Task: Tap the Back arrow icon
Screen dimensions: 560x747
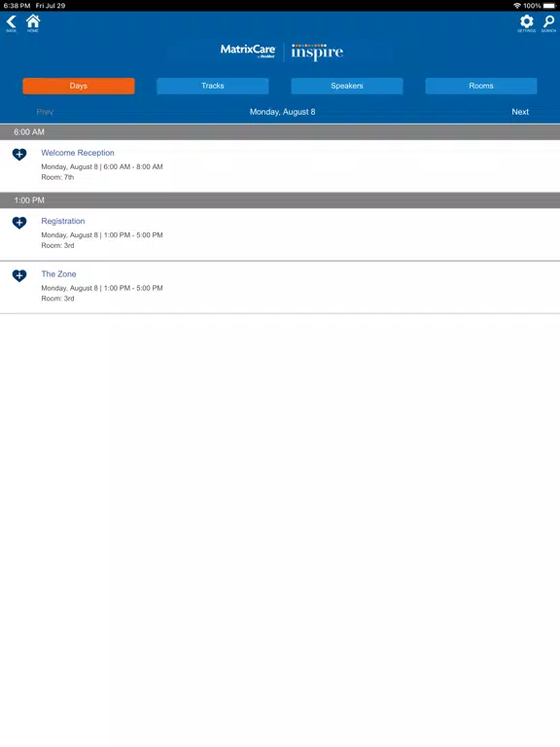Action: [x=12, y=22]
